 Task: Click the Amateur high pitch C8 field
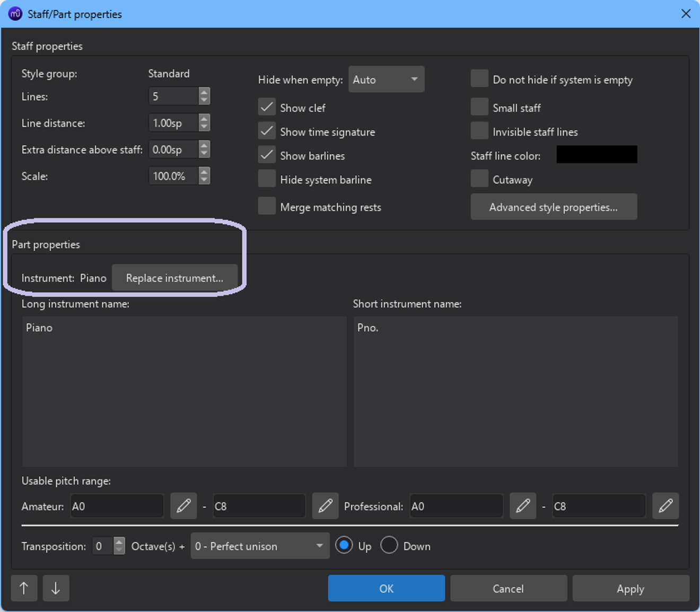[259, 506]
